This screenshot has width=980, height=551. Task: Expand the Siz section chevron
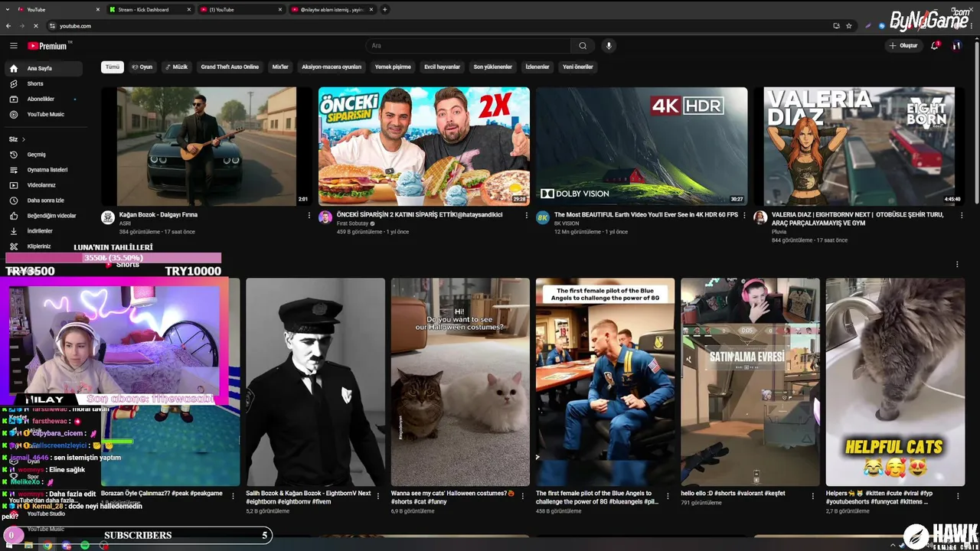(23, 139)
